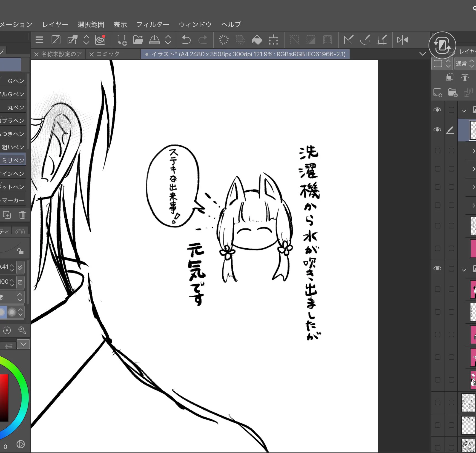
Task: Click the rotate canvas floating button
Action: pyautogui.click(x=442, y=45)
